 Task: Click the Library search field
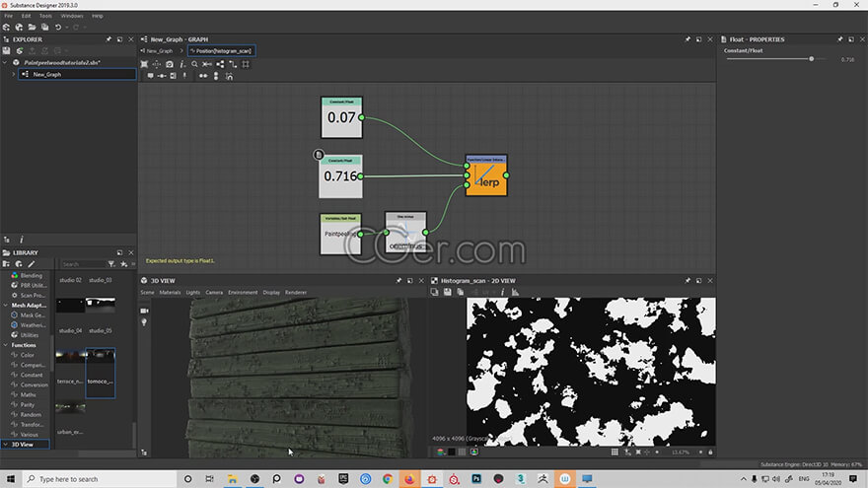(83, 264)
